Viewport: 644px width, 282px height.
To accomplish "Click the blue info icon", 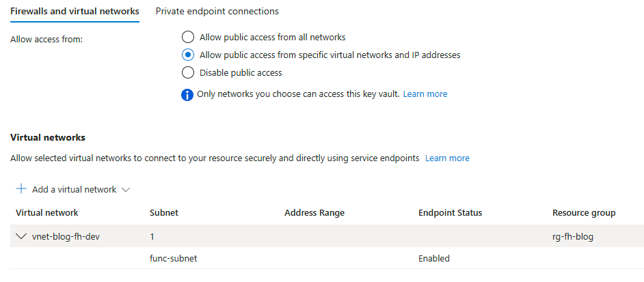I will [x=187, y=95].
